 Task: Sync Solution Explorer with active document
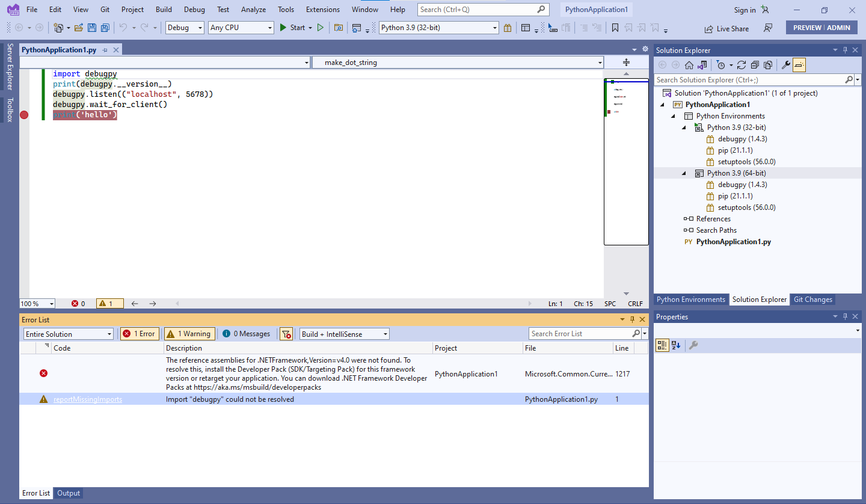[702, 64]
